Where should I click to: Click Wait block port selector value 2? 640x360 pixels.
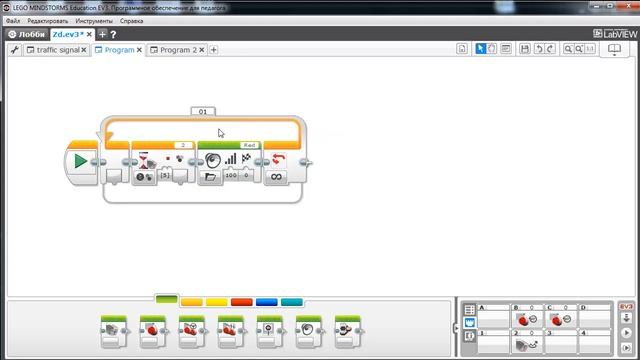point(183,145)
